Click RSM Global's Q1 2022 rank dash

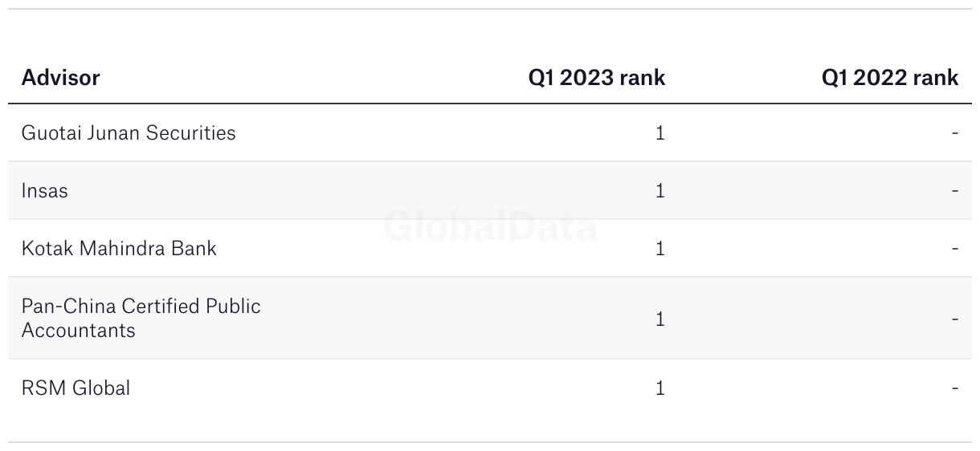(x=954, y=388)
